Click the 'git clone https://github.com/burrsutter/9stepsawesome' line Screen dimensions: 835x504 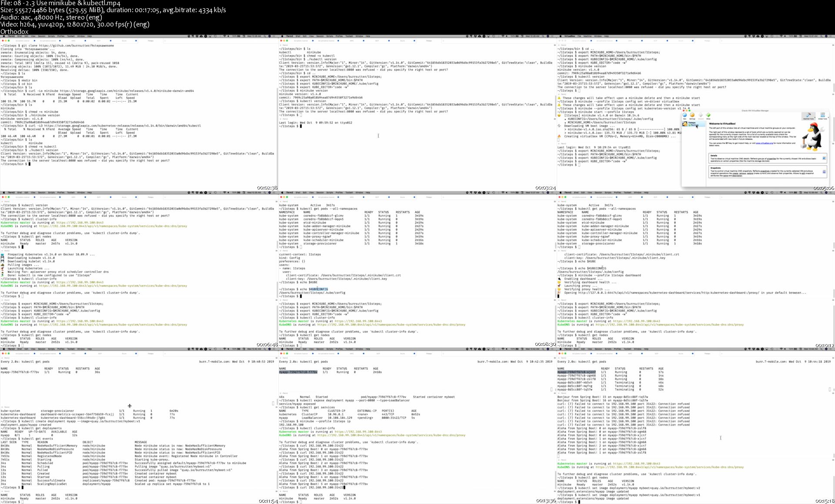click(x=57, y=46)
